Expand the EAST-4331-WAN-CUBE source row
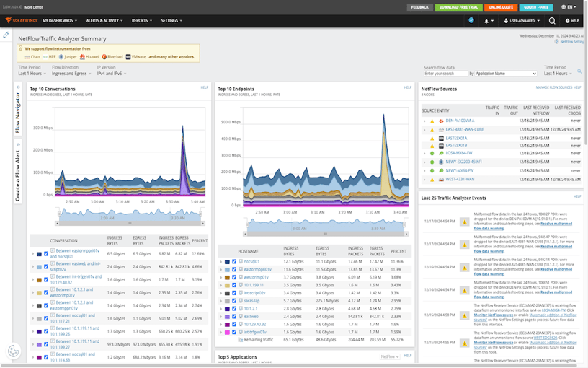588x368 pixels. [x=424, y=129]
